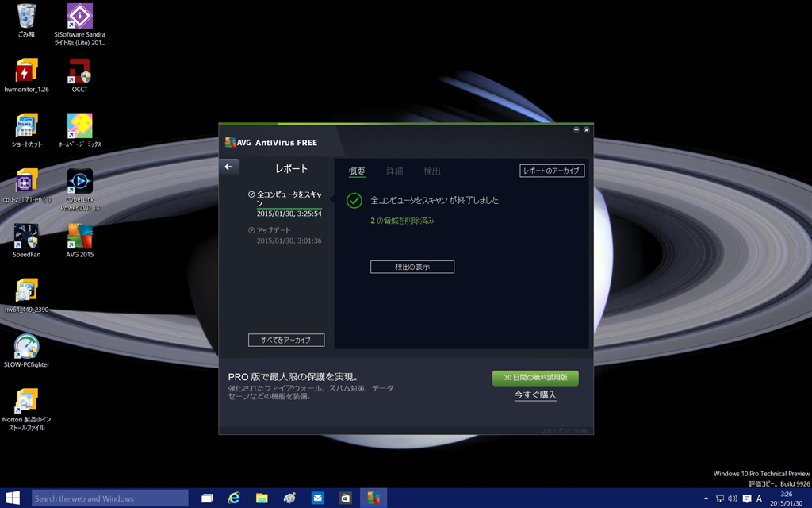Click the AVG AntiVirus FREE logo
This screenshot has width=812, height=508.
(271, 143)
